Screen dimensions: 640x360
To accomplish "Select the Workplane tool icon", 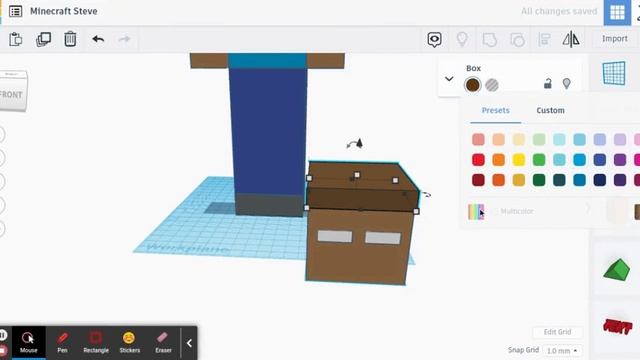I will [614, 73].
